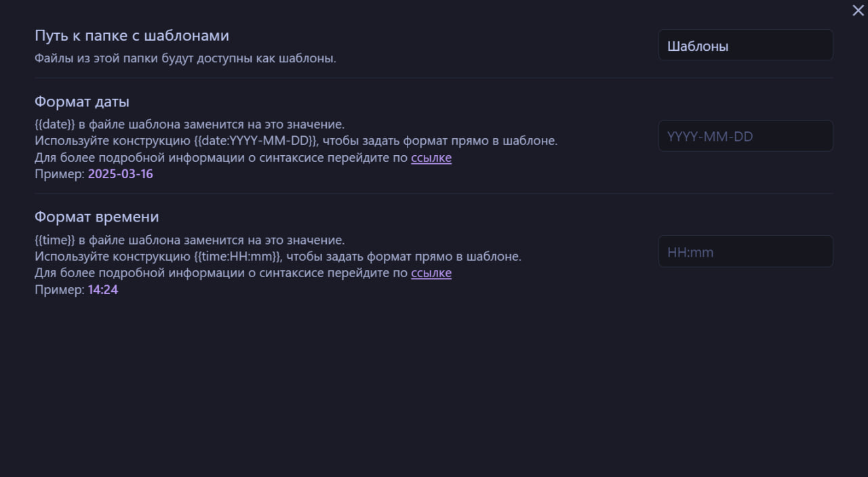Click the example date 2025-03-16

tap(120, 174)
